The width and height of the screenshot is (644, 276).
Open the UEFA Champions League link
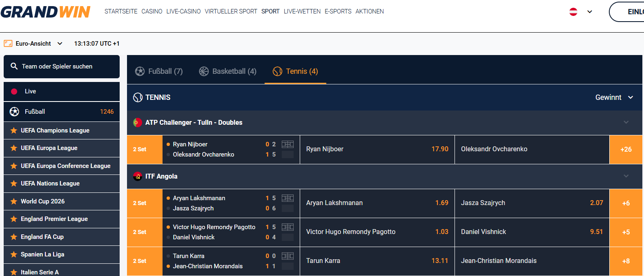[x=55, y=130]
